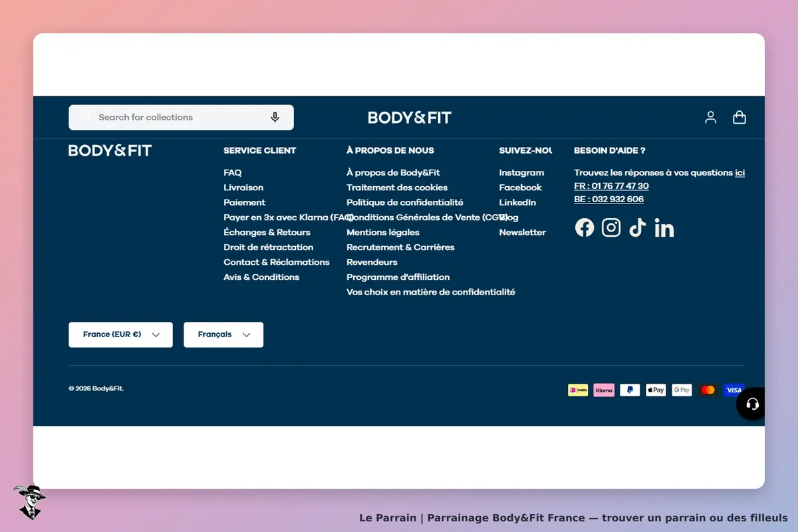Screen dimensions: 798x532
Task: Open the Revendeurs link
Action: tap(372, 263)
